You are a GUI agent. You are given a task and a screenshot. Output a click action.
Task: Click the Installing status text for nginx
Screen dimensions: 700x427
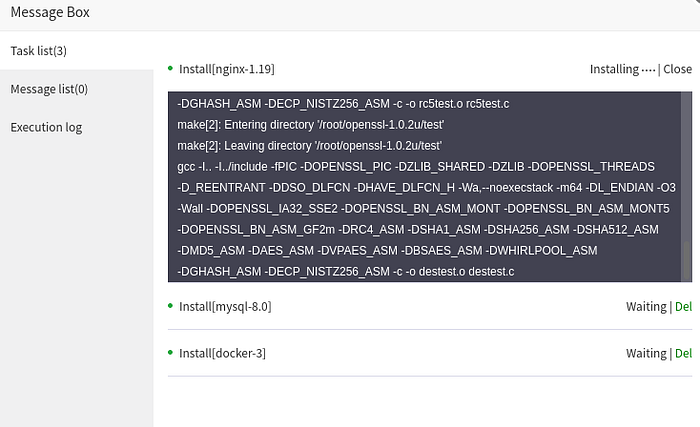point(622,69)
